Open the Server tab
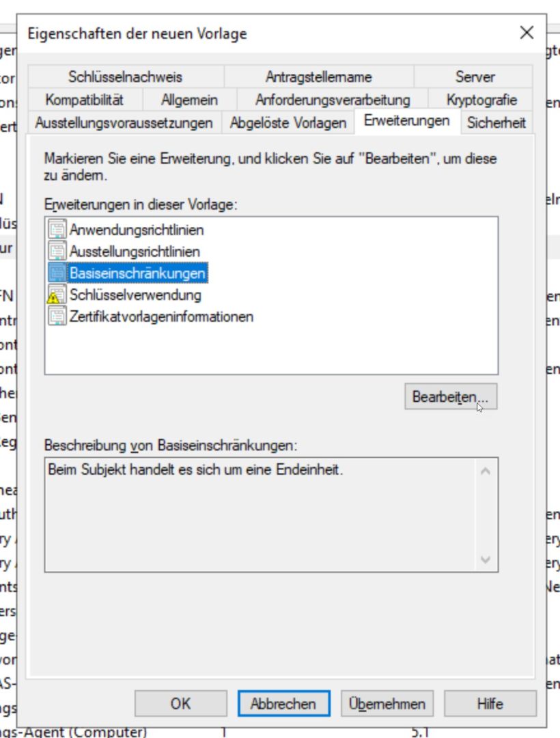This screenshot has height=738, width=560. pos(475,77)
